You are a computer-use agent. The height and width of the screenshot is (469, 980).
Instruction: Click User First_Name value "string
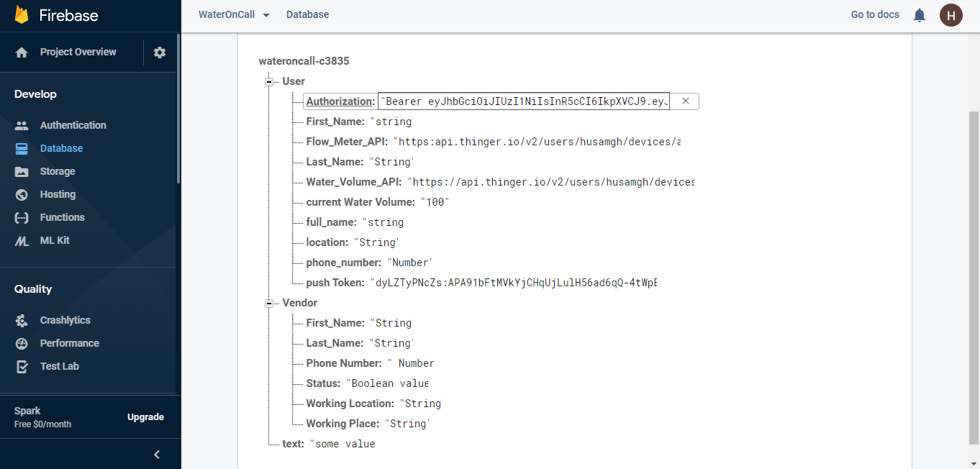point(391,122)
